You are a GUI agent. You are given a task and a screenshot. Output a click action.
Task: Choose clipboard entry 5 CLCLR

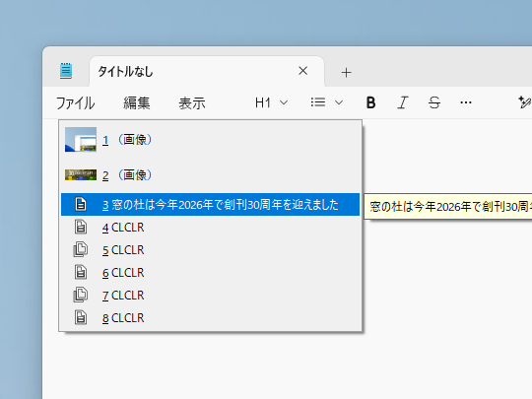pos(211,250)
